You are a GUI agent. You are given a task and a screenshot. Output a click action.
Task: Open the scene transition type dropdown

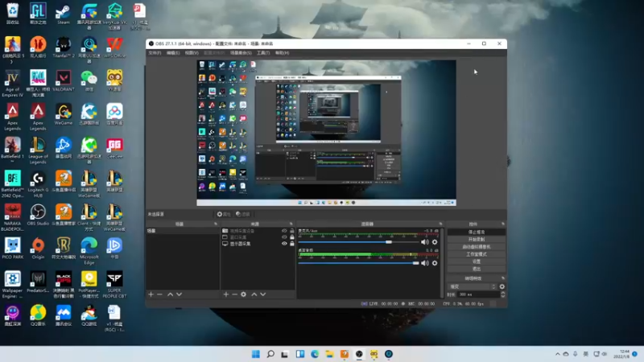[473, 286]
